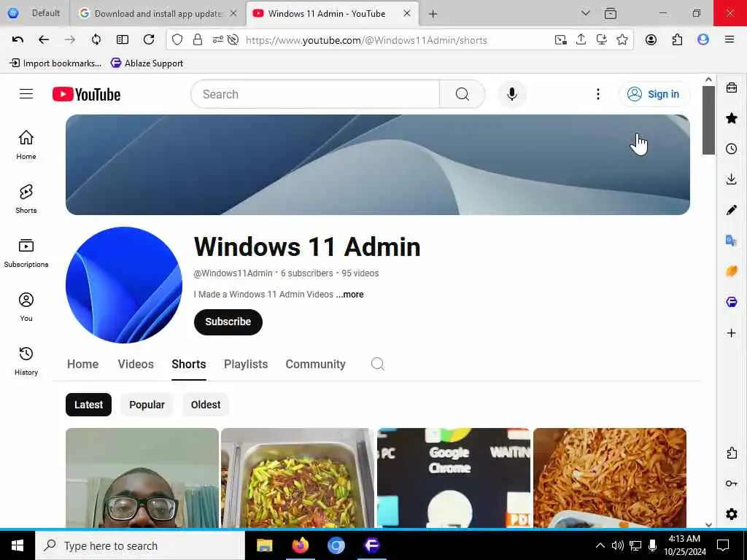Open Shorts in the YouTube sidebar
747x560 pixels.
26,198
